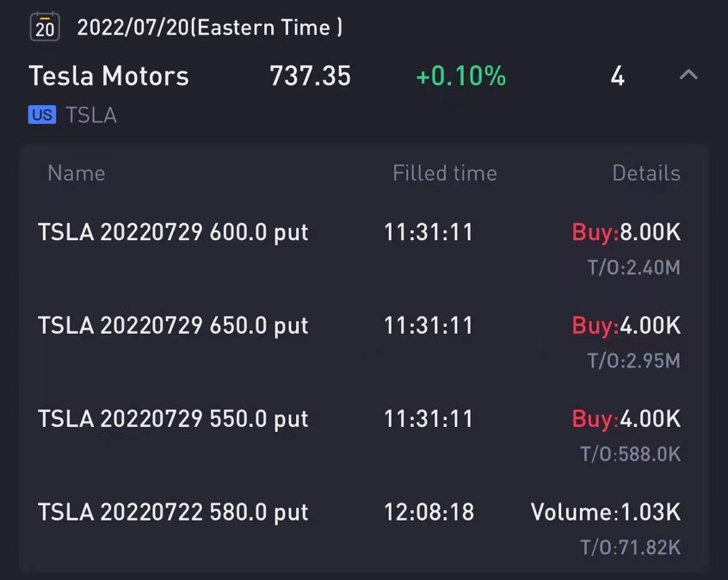This screenshot has height=580, width=728.
Task: Click the TSLA ticker symbol
Action: click(x=91, y=115)
